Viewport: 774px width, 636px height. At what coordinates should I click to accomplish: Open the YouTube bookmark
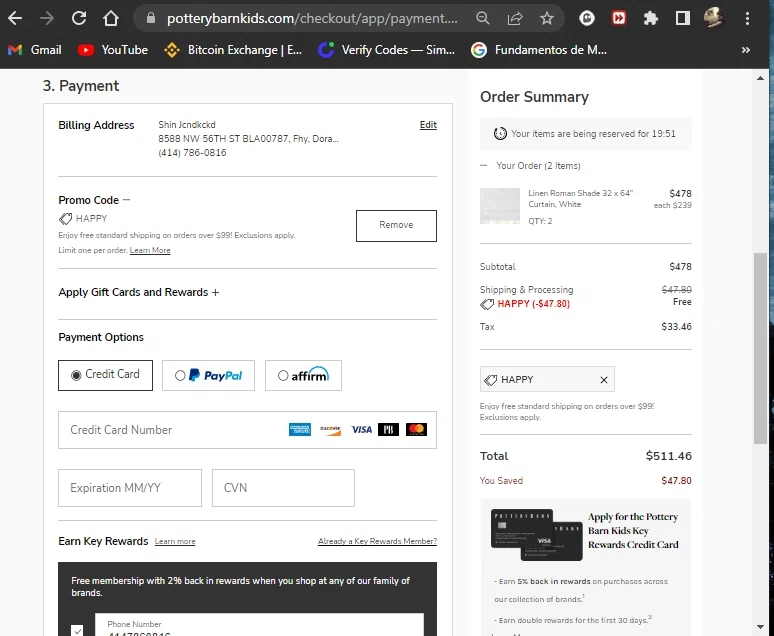tap(113, 50)
